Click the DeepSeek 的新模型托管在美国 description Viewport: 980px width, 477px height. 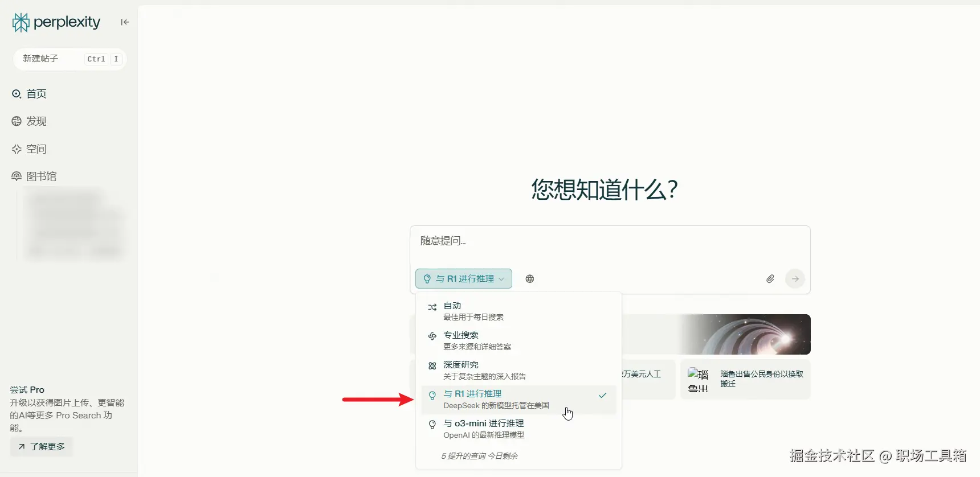coord(496,406)
